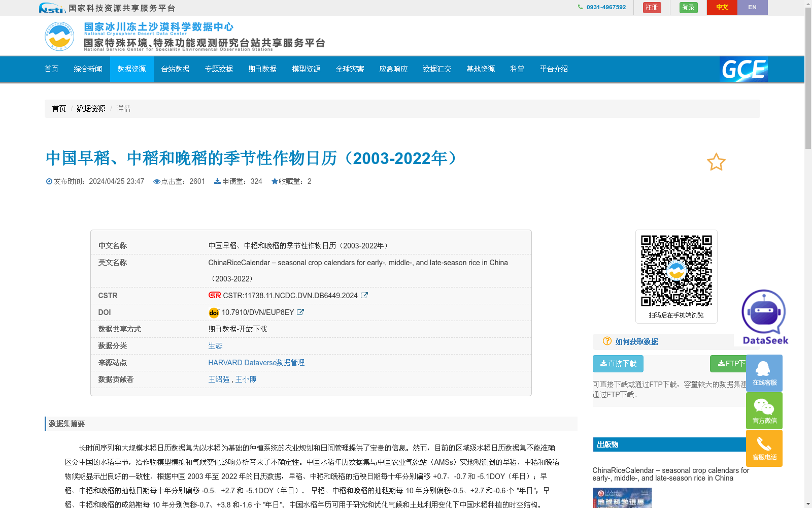The height and width of the screenshot is (508, 812).
Task: Click the DOI badge icon
Action: (214, 312)
